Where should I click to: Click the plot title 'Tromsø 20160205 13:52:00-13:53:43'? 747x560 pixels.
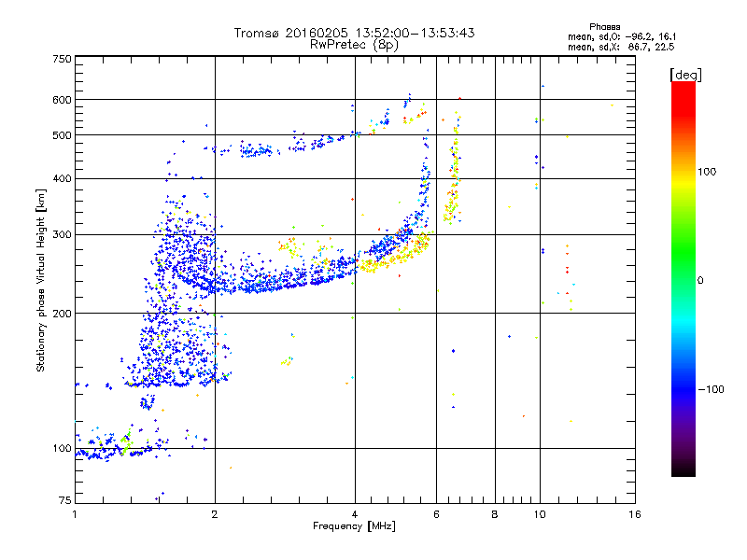(354, 33)
